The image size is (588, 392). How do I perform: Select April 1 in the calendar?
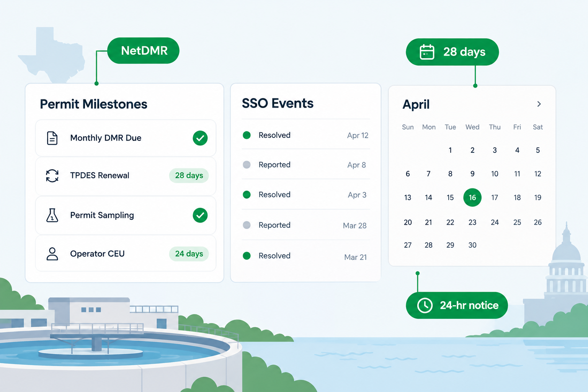(450, 150)
